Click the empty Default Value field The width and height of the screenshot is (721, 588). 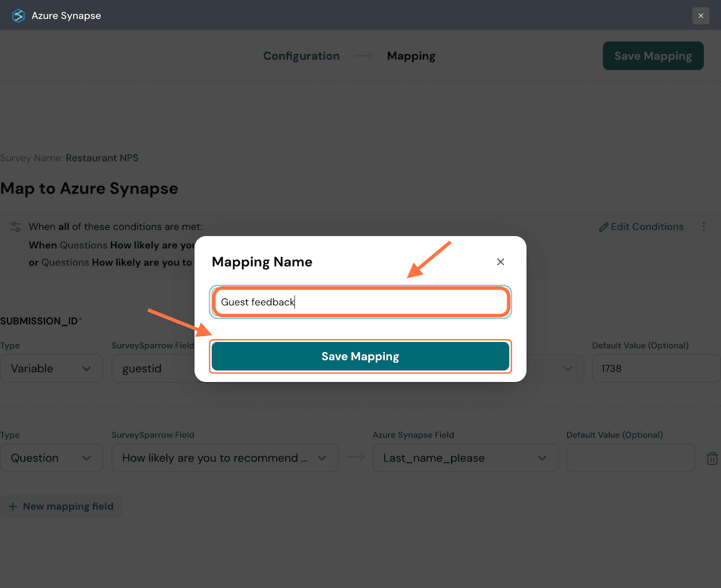(630, 458)
